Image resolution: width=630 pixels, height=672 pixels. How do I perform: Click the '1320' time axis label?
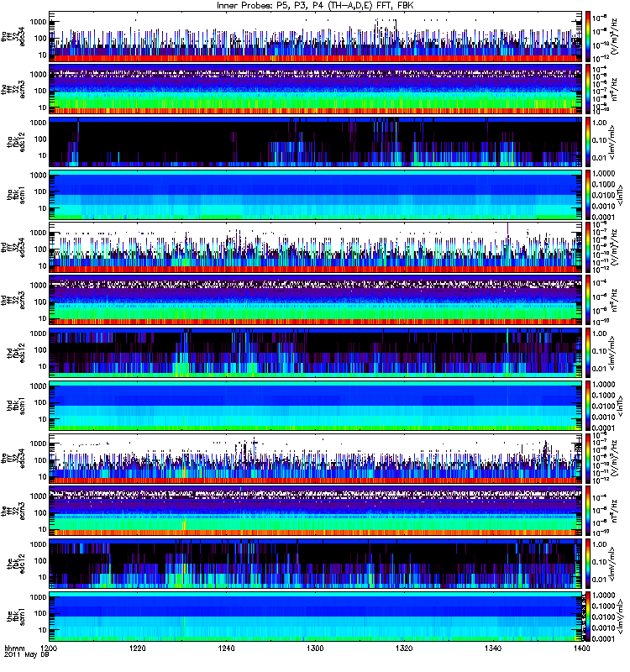coord(404,648)
